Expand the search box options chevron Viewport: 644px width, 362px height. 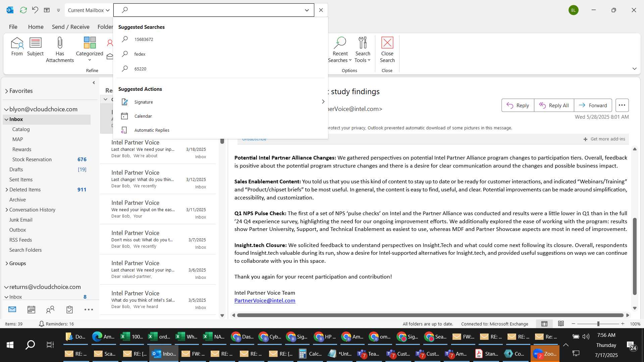[307, 10]
